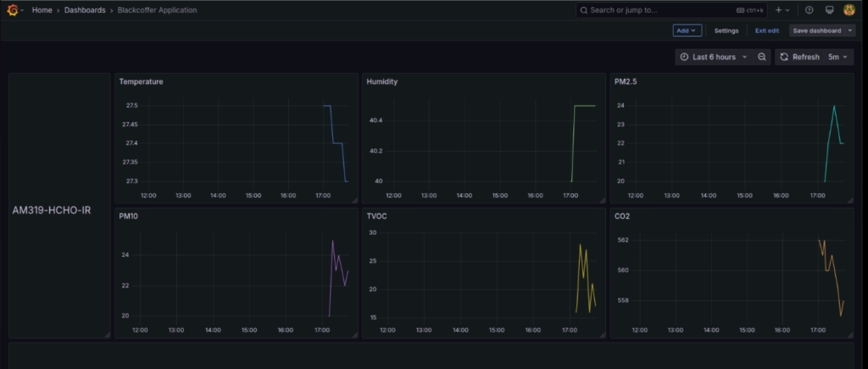This screenshot has width=868, height=369.
Task: Navigate to Dashboards in the breadcrumb
Action: tap(85, 10)
